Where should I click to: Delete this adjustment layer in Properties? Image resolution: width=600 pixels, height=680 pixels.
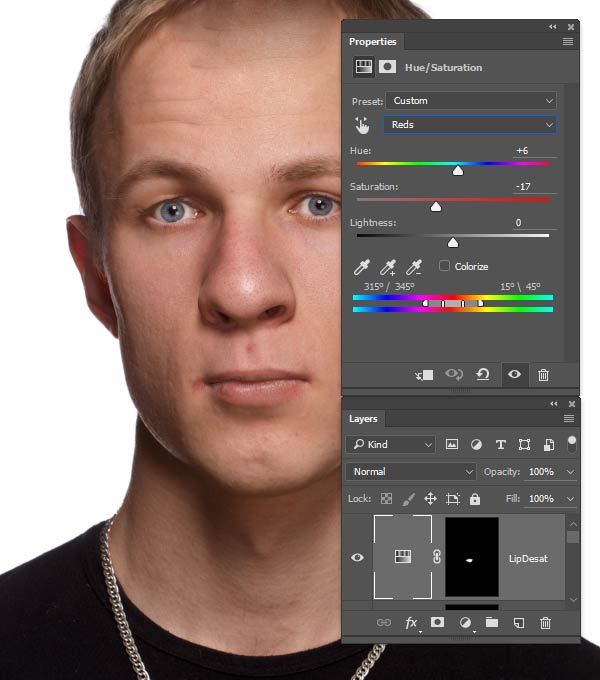(x=543, y=375)
